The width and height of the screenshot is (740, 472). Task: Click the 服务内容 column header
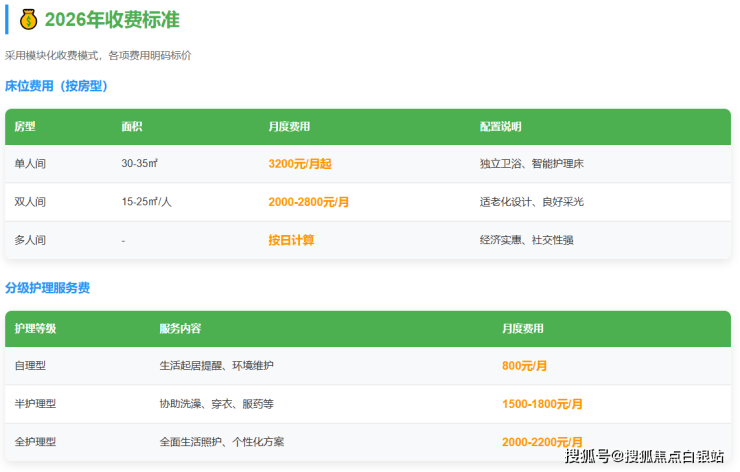pos(179,329)
